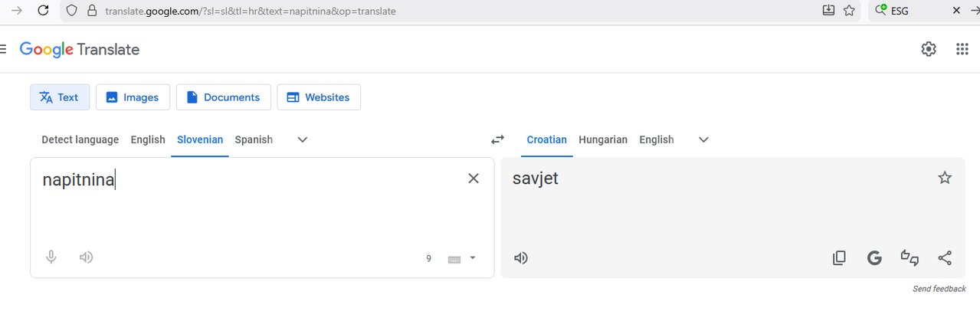This screenshot has width=980, height=331.
Task: Open the Google apps grid
Action: point(962,49)
